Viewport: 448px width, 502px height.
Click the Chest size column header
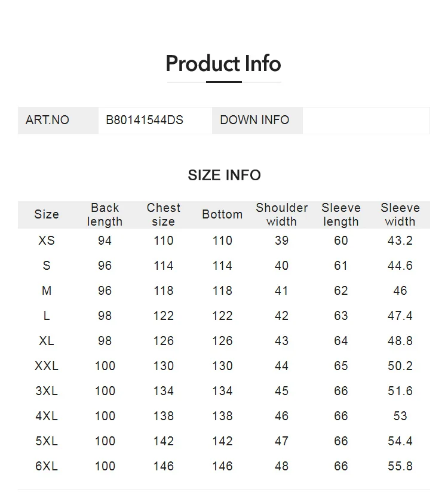[163, 215]
